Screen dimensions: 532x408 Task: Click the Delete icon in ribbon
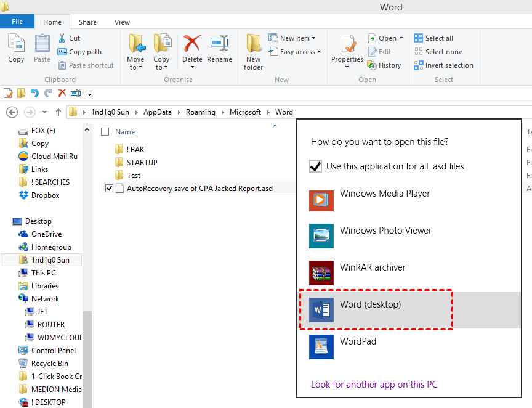click(x=192, y=45)
